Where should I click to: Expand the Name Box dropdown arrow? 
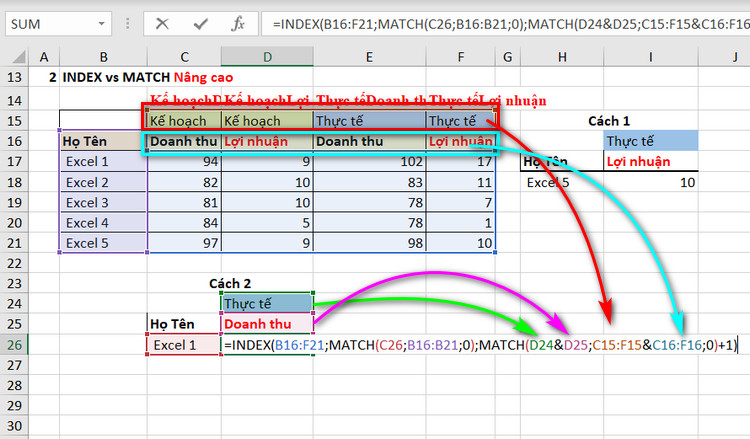(x=101, y=24)
